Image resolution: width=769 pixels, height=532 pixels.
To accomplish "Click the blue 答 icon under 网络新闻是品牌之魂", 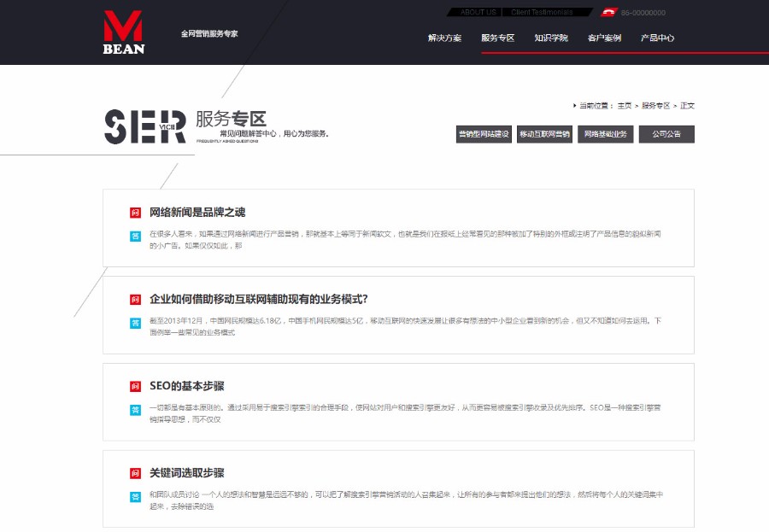I will point(135,236).
